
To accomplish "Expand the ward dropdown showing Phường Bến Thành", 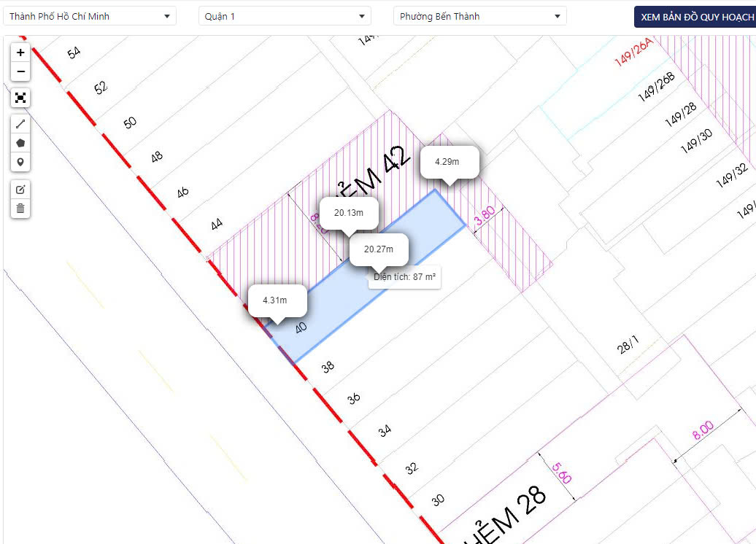I will coord(479,15).
